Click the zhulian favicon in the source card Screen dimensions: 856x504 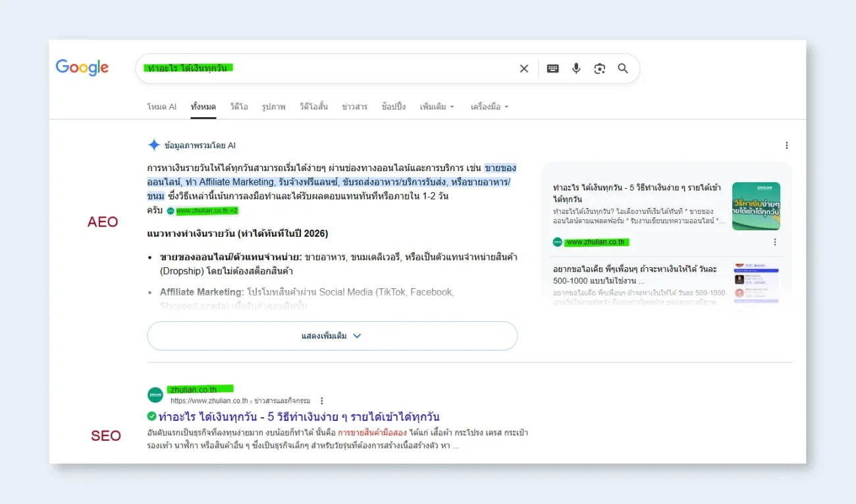558,242
